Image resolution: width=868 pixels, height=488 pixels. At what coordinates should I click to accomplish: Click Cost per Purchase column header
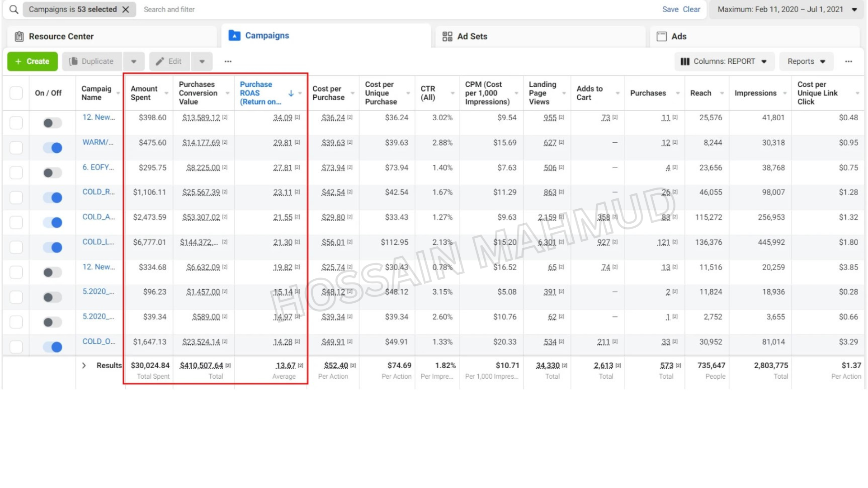pos(328,93)
